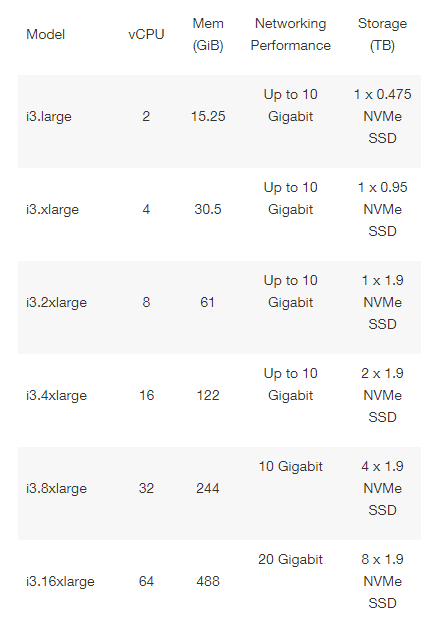Viewport: 421px width, 632px height.
Task: Select the 30.5 memory value
Action: [208, 210]
